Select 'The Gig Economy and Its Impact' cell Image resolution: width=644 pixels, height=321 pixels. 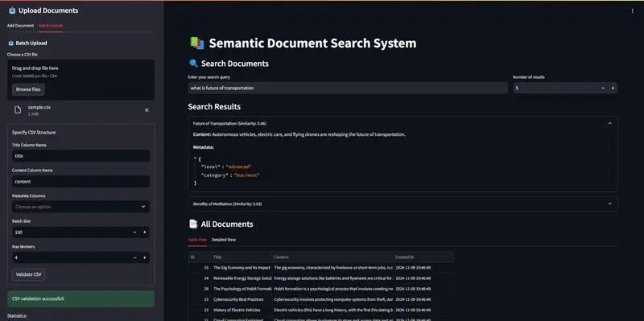click(242, 268)
